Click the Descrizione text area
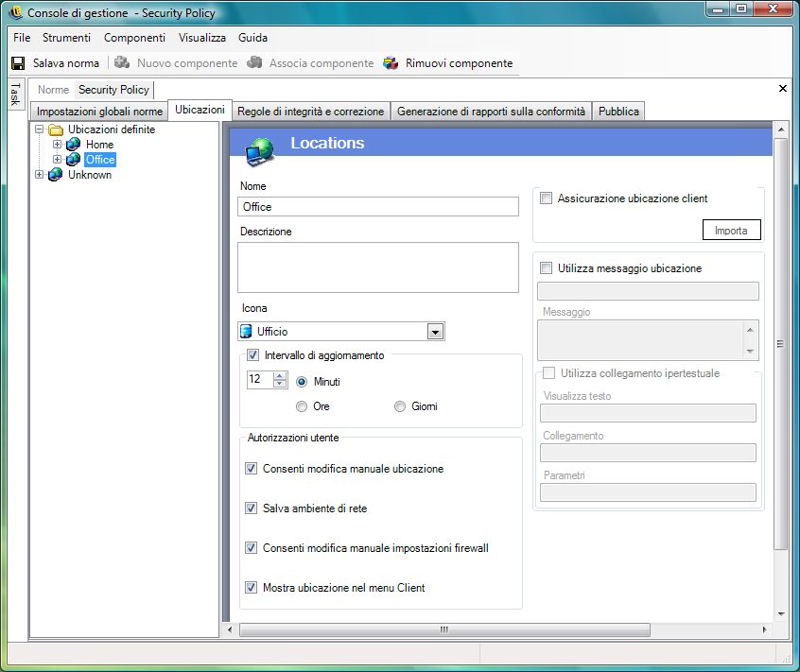800x672 pixels. tap(378, 267)
